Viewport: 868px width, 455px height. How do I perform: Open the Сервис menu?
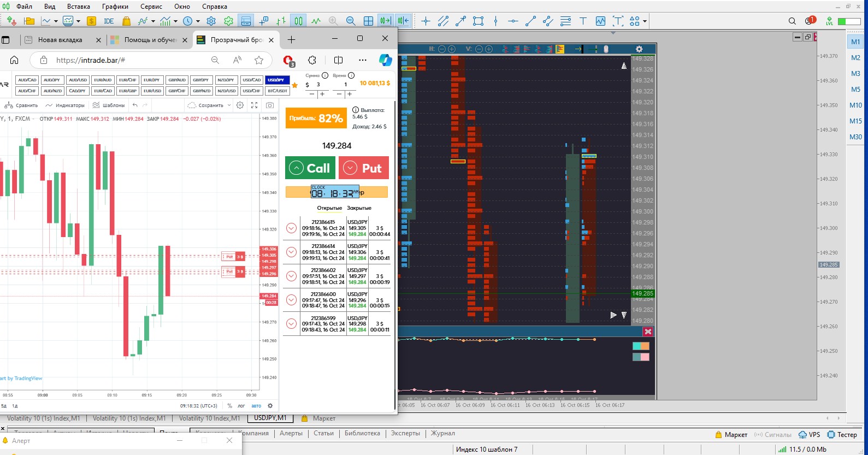pyautogui.click(x=151, y=7)
